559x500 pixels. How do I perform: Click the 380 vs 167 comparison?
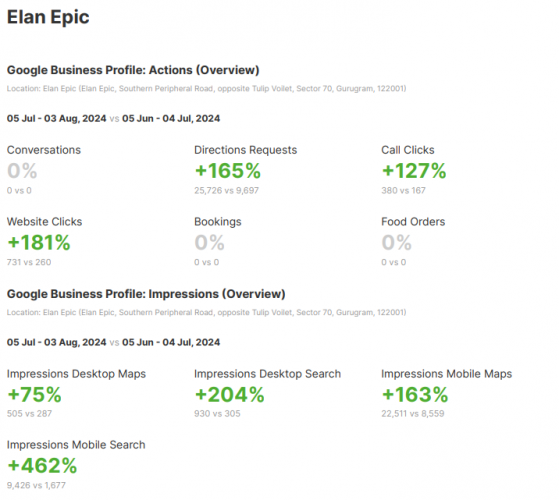point(404,191)
